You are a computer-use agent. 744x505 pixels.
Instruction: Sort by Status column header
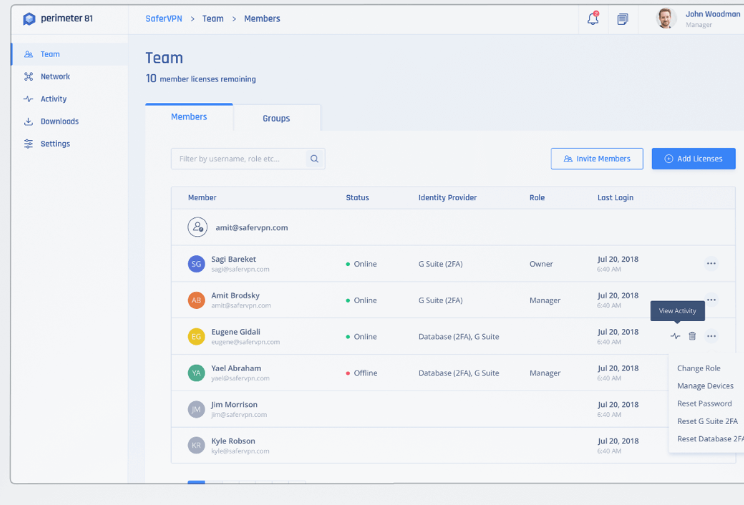click(357, 197)
